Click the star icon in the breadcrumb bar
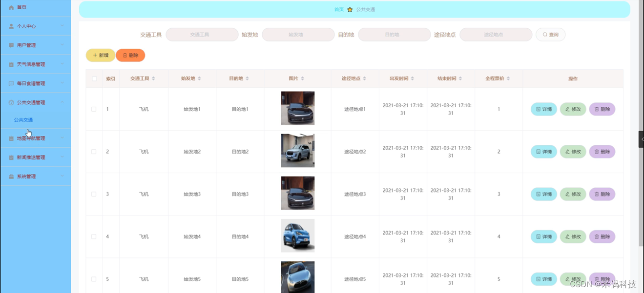Screen dimensions: 644x293 [350, 10]
